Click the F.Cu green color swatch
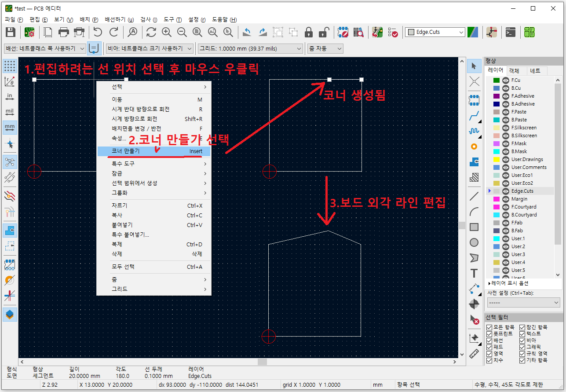 tap(496, 80)
